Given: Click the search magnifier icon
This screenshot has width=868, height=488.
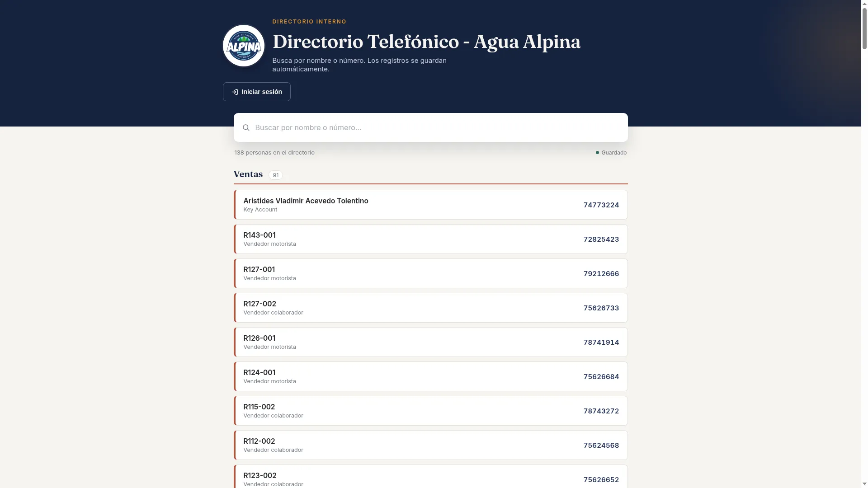Looking at the screenshot, I should click(246, 128).
